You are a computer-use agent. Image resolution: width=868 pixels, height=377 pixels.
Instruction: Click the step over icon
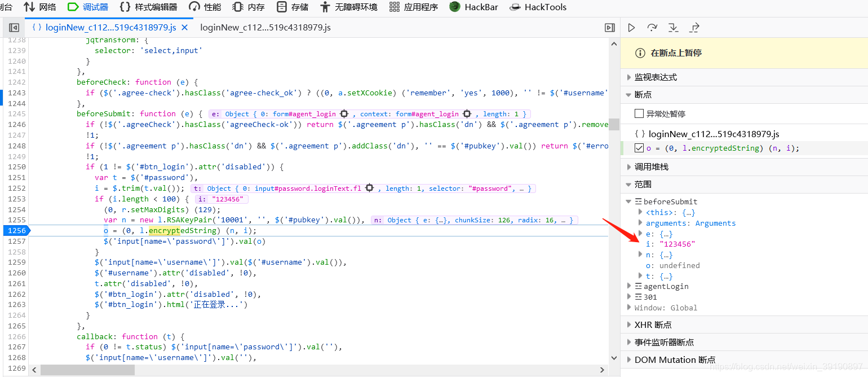[x=652, y=28]
